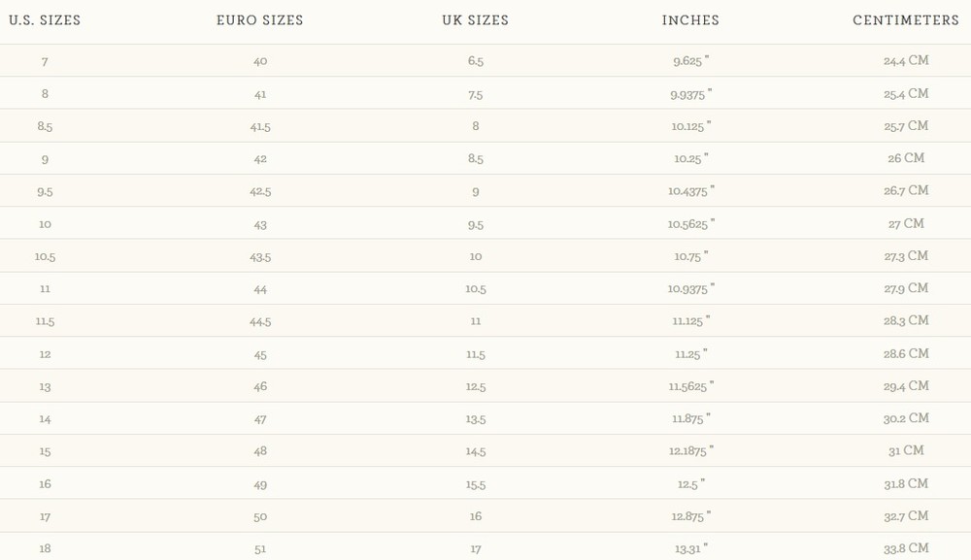Click the U.S. SIZES column header
Screen dimensions: 971x560
[45, 20]
